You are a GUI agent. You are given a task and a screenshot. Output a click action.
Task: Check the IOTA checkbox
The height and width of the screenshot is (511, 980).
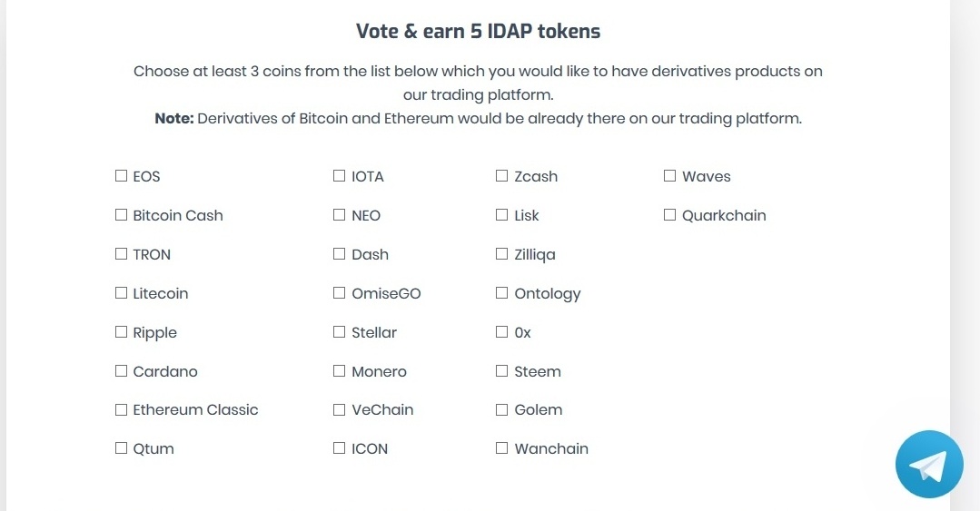point(340,175)
